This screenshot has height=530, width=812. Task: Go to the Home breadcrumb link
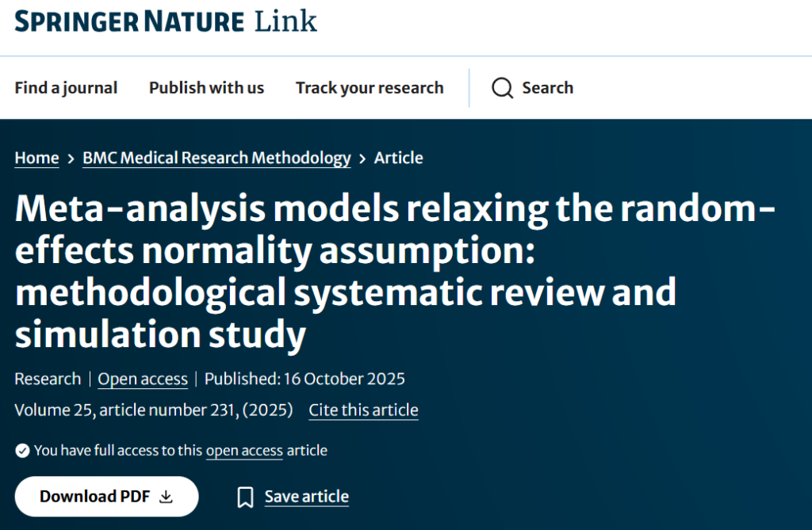pyautogui.click(x=36, y=158)
